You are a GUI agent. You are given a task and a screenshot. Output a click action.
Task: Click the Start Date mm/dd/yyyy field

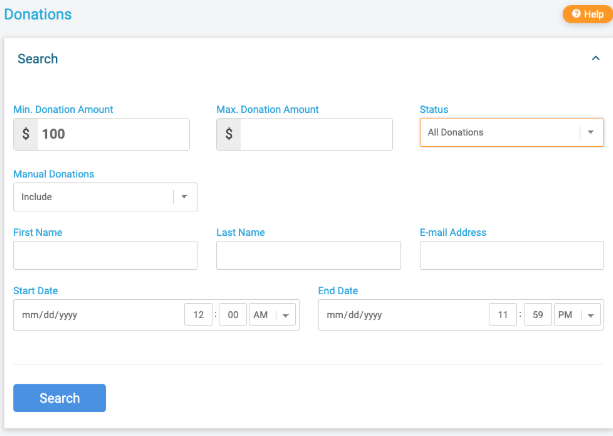(x=100, y=315)
